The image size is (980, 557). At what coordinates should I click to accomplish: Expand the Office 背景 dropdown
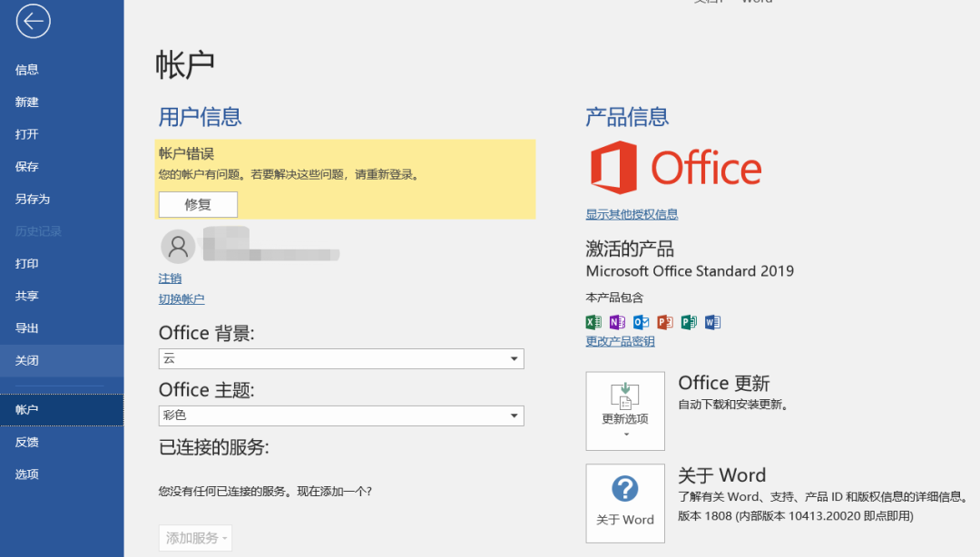[341, 359]
